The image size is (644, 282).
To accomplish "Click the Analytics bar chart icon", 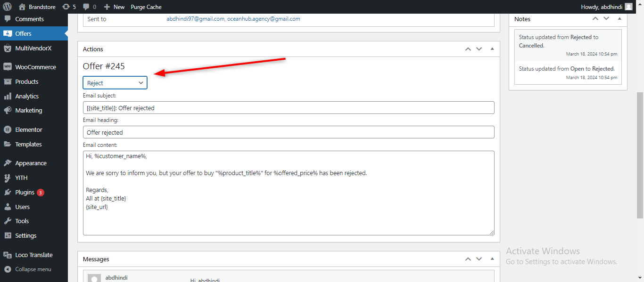I will (x=7, y=96).
